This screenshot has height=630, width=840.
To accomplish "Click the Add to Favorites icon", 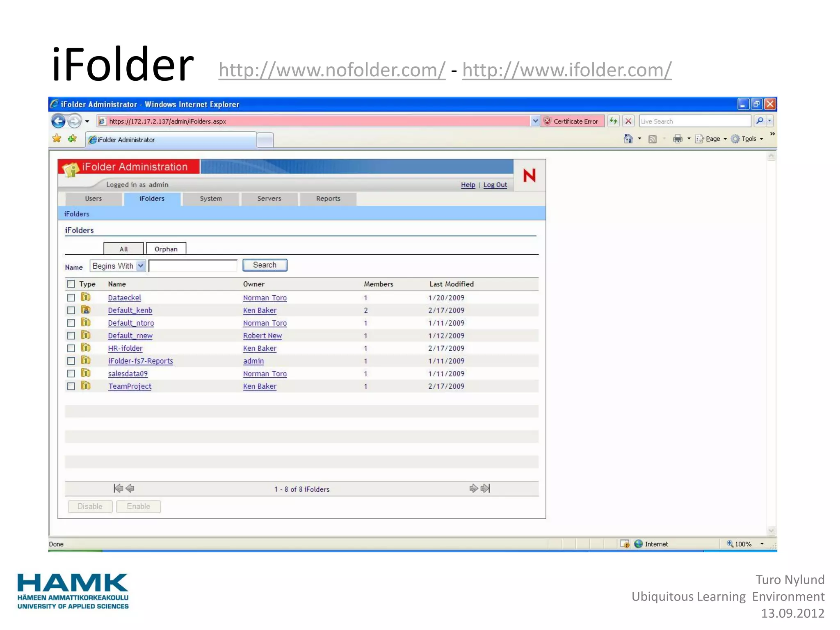I will point(72,139).
